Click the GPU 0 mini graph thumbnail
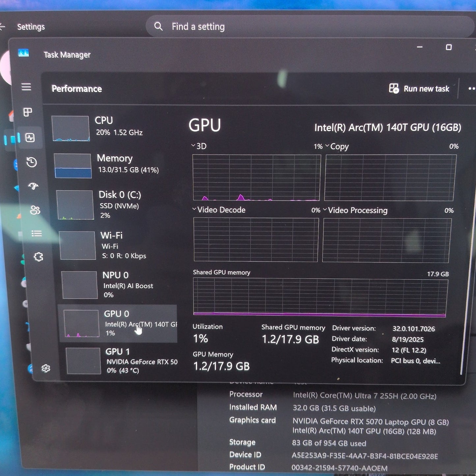Image resolution: width=476 pixels, height=476 pixels. click(82, 323)
